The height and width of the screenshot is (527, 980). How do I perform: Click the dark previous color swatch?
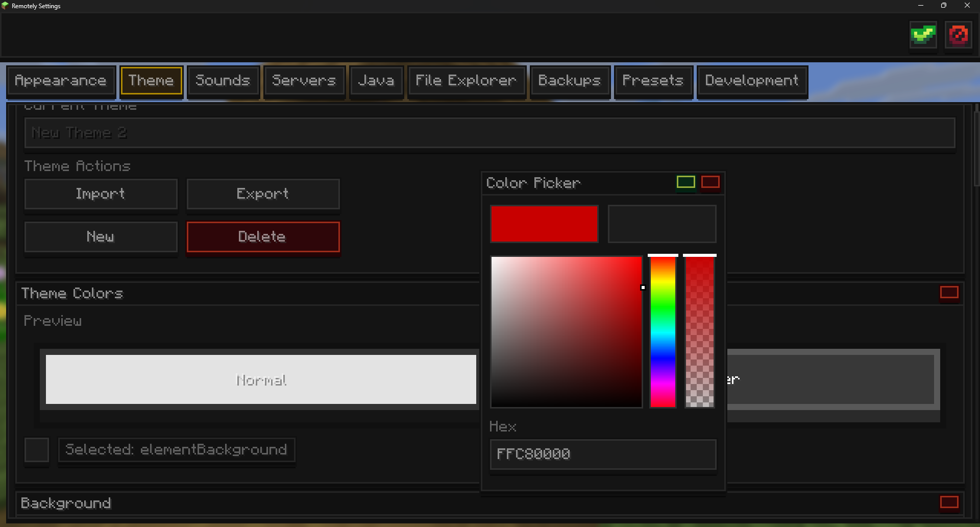click(x=662, y=224)
